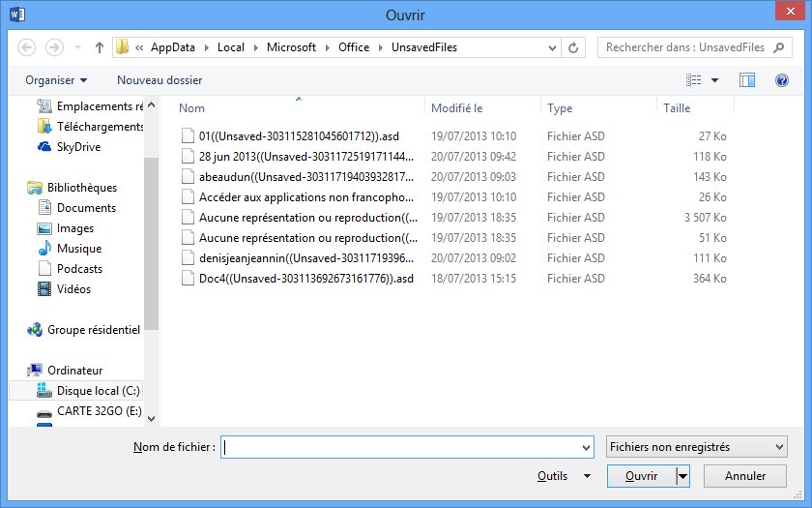Open the address bar history dropdown

tap(552, 47)
